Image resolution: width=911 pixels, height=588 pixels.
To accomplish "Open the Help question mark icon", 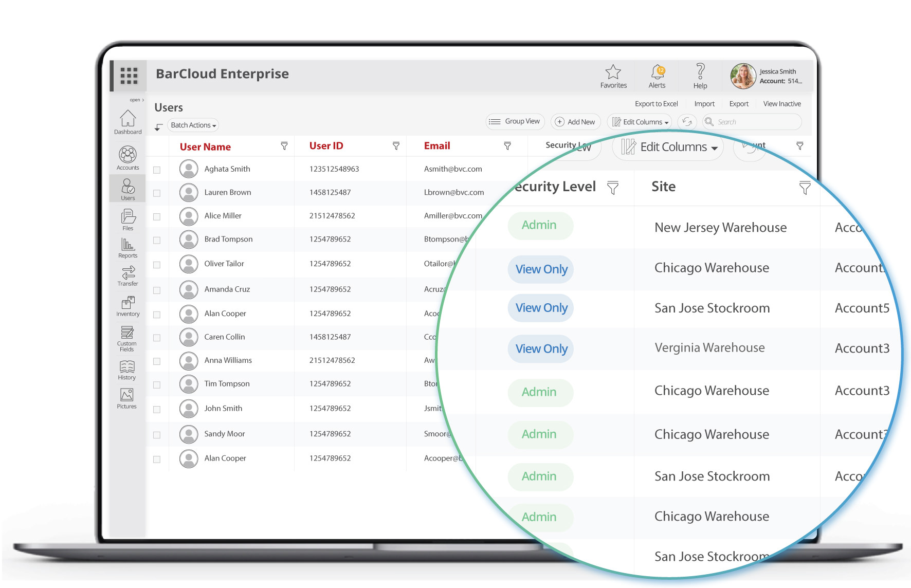I will (x=700, y=71).
